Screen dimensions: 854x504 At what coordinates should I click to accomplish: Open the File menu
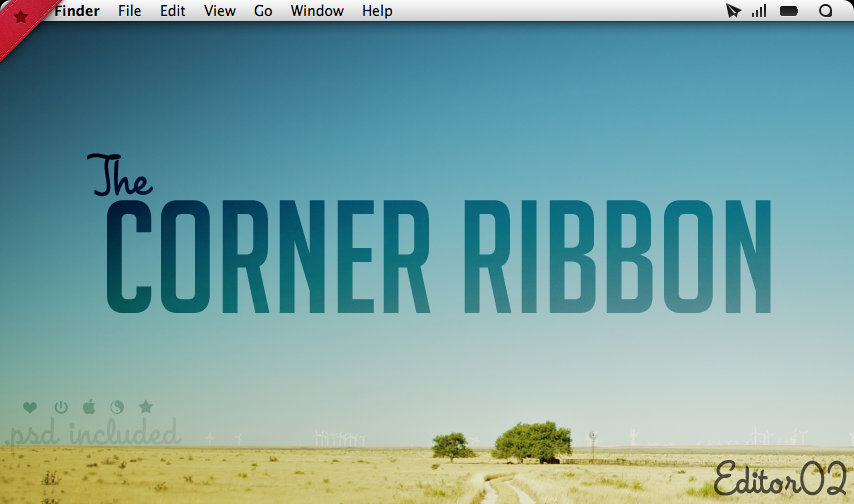click(130, 11)
